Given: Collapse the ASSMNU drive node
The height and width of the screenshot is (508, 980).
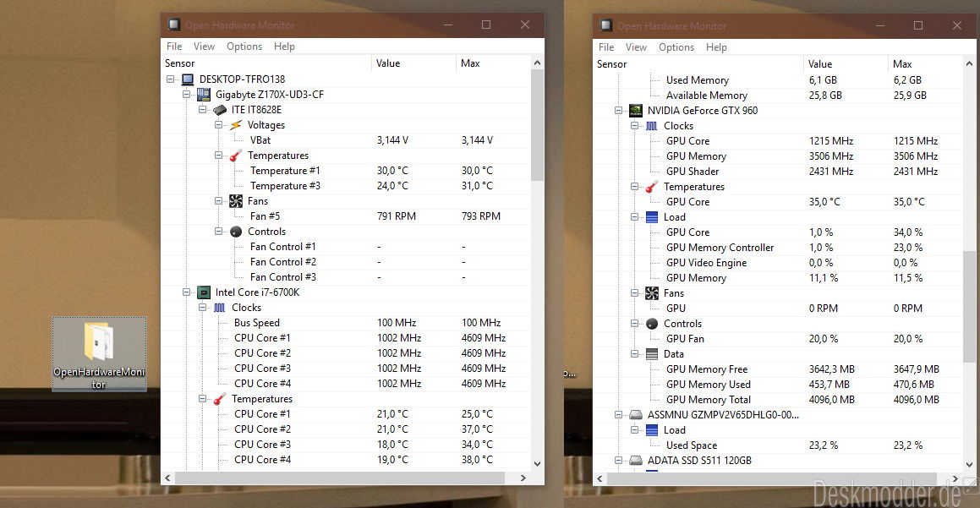Looking at the screenshot, I should click(618, 415).
